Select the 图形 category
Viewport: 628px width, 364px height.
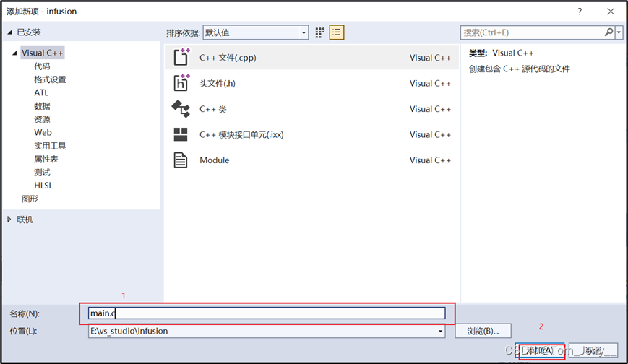pos(30,199)
